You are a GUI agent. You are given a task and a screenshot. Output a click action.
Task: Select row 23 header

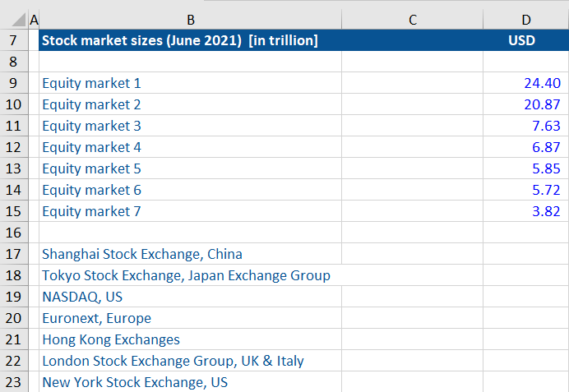click(14, 382)
